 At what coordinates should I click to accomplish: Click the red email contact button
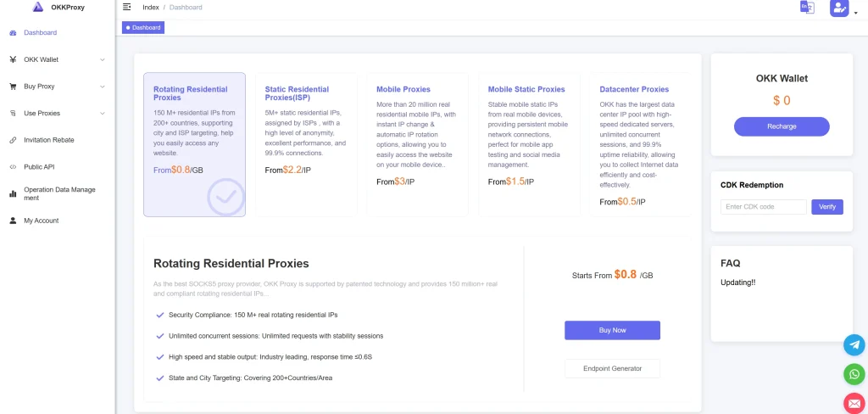(854, 403)
